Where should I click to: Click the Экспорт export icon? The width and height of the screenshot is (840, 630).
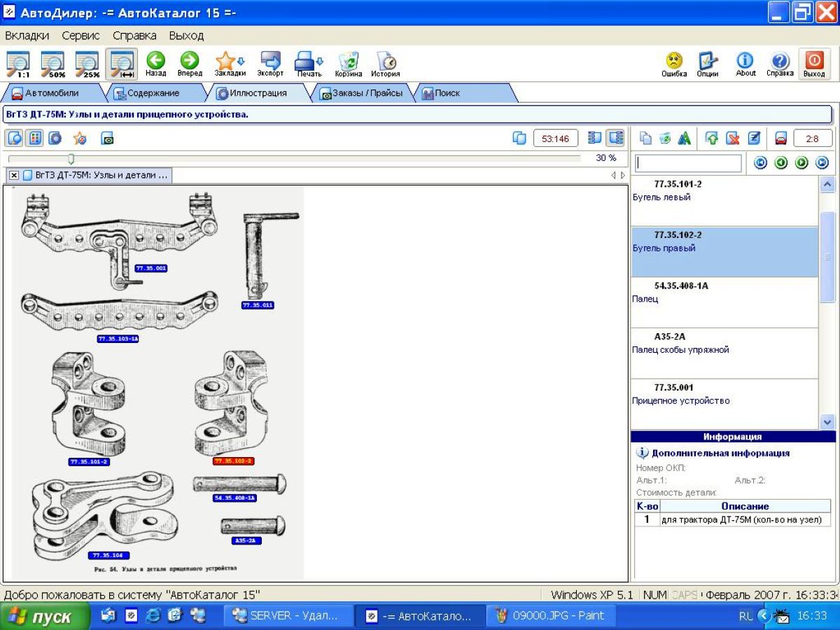270,63
